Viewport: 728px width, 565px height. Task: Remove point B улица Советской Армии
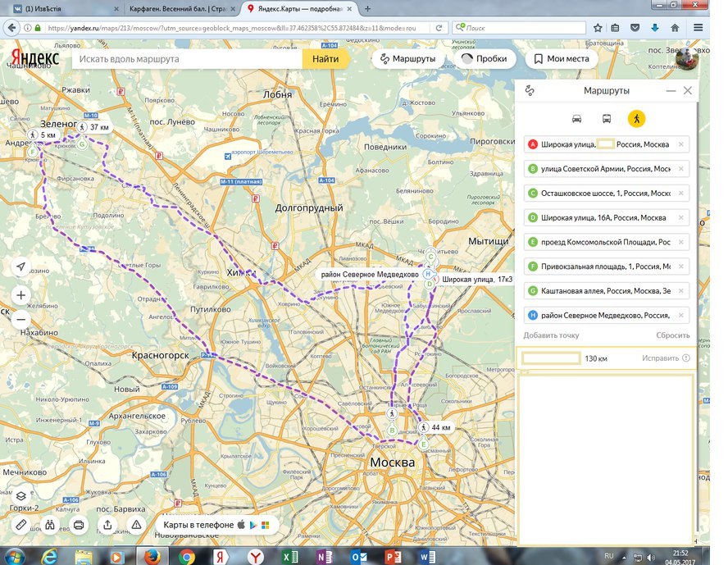coord(681,169)
